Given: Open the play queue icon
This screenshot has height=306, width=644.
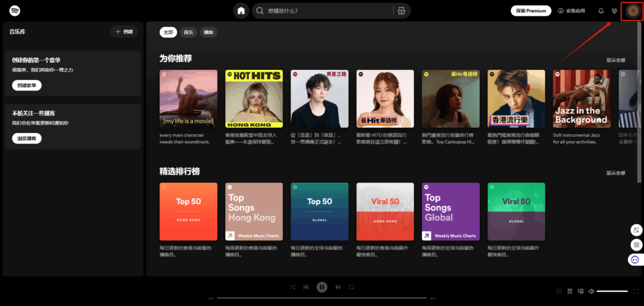Looking at the screenshot, I should (x=570, y=291).
